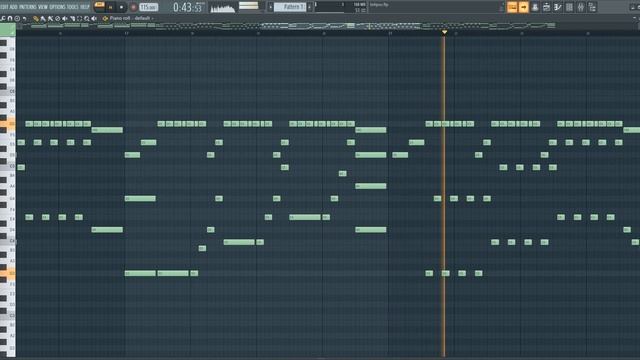Image resolution: width=640 pixels, height=360 pixels.
Task: Click the last tree-shaped shortcut icon
Action: point(592,7)
